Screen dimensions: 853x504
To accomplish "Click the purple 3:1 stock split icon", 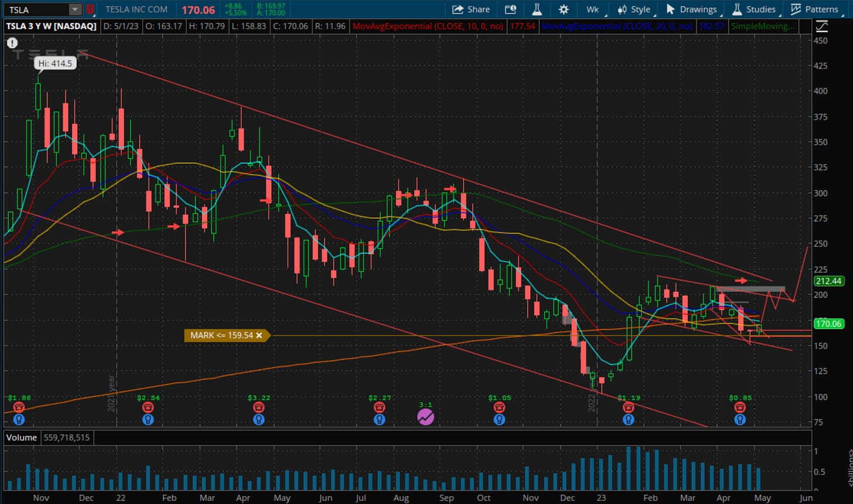I will click(x=425, y=417).
